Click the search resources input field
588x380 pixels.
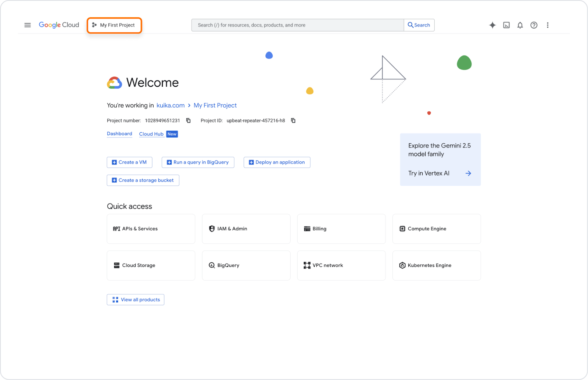(x=297, y=25)
